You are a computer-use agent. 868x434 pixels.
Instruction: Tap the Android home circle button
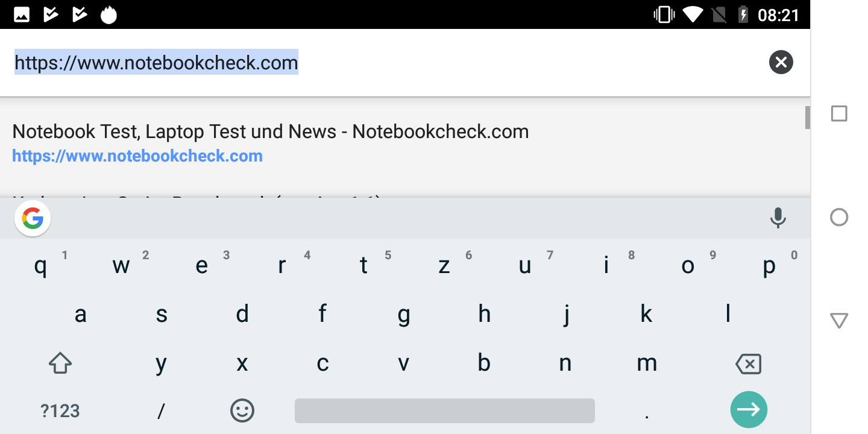click(839, 218)
